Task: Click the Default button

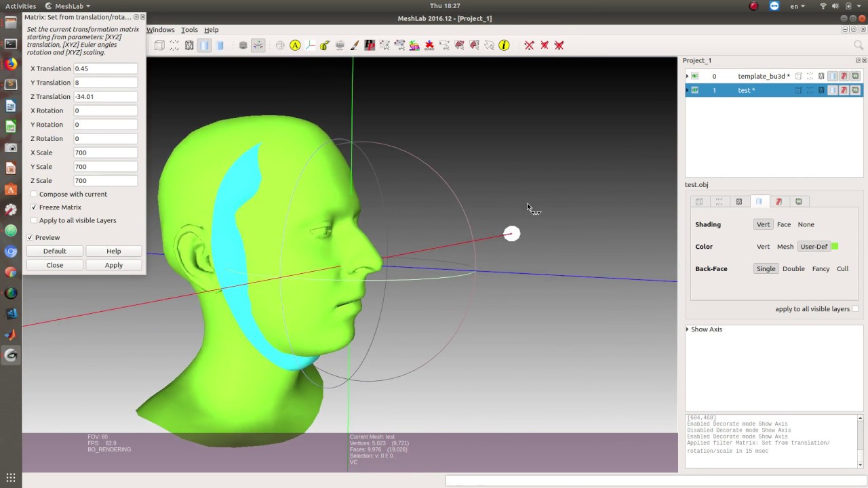Action: [55, 251]
